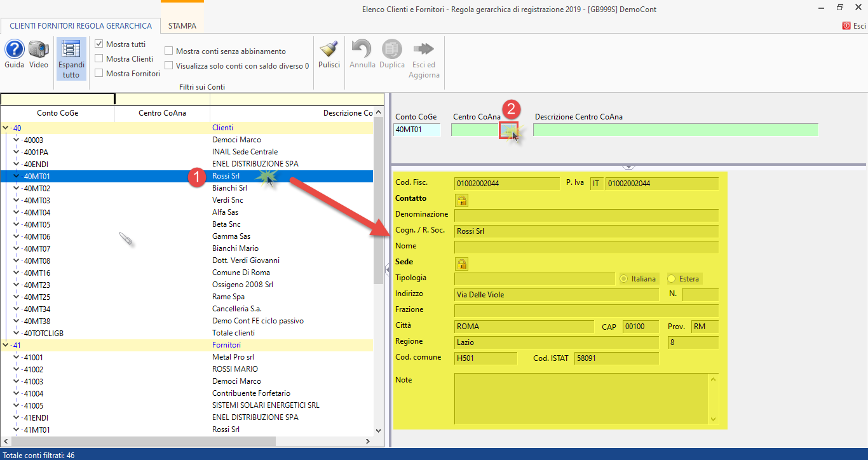Screen dimensions: 868x460
Task: Click the Annulla undo icon
Action: (362, 50)
